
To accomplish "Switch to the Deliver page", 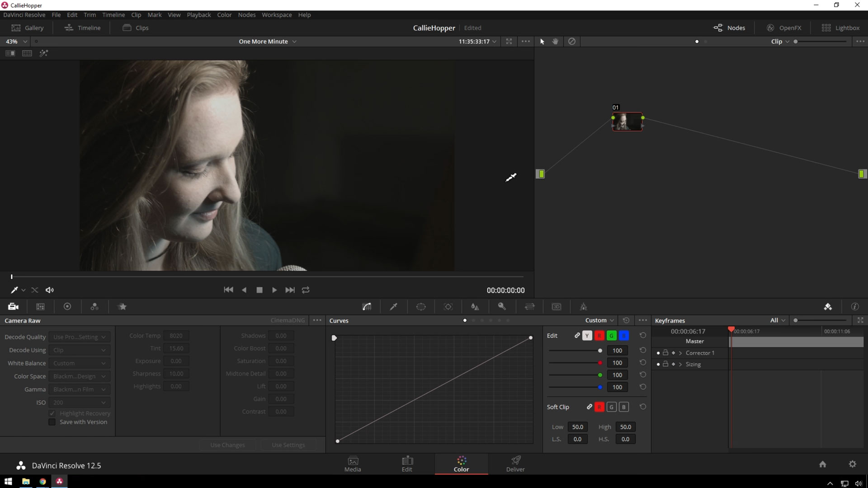I will tap(515, 464).
